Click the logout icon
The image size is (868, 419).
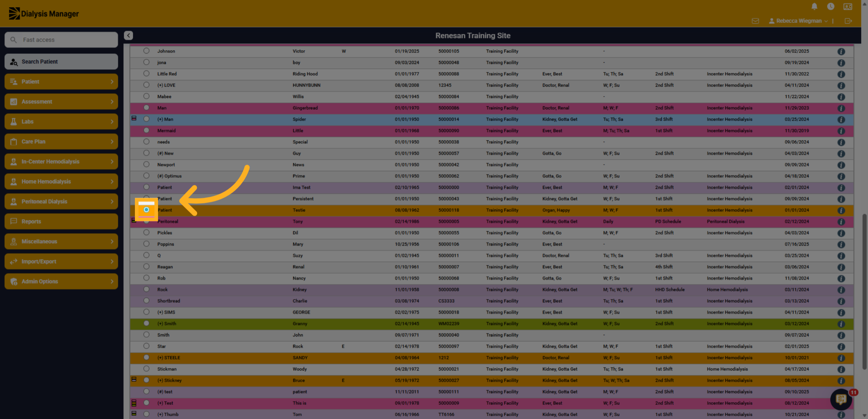(848, 21)
